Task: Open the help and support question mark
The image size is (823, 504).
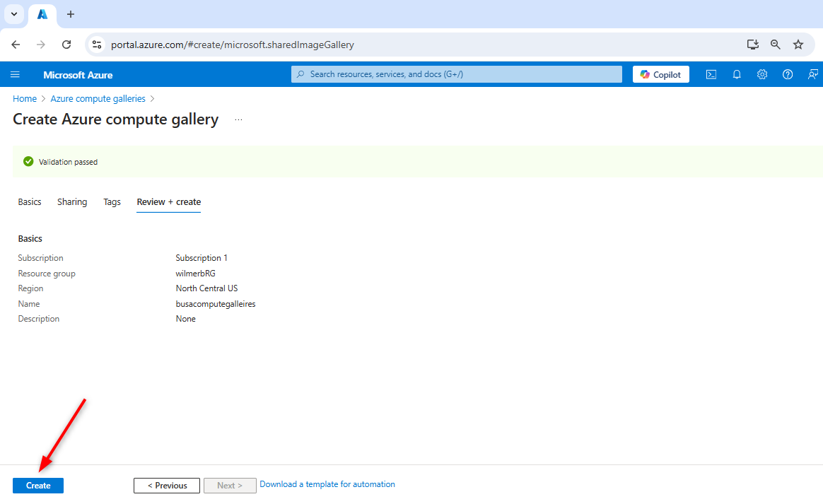Action: 788,74
